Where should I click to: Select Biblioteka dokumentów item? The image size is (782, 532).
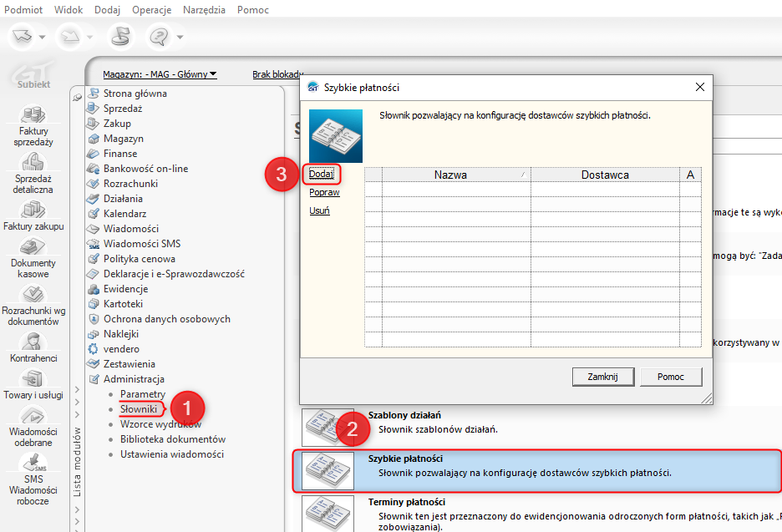point(173,439)
